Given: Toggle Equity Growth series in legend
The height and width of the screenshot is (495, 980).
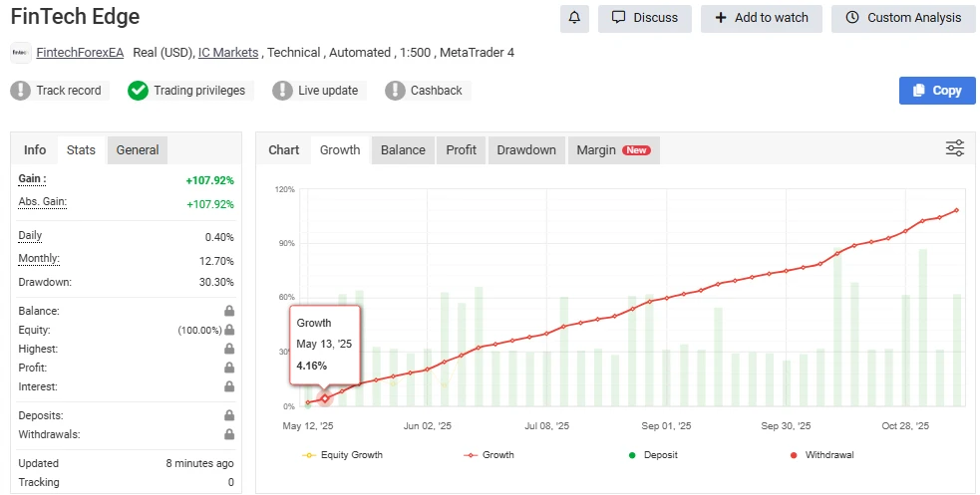Looking at the screenshot, I should 342,455.
